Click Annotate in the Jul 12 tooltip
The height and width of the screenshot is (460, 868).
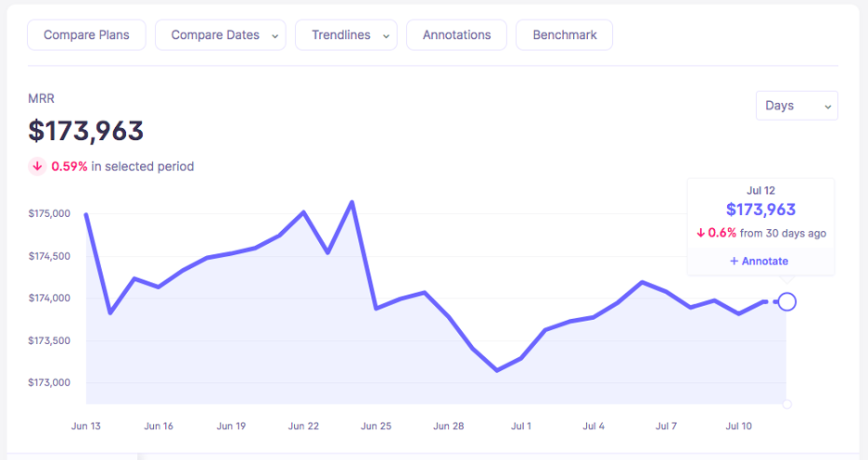click(x=760, y=261)
